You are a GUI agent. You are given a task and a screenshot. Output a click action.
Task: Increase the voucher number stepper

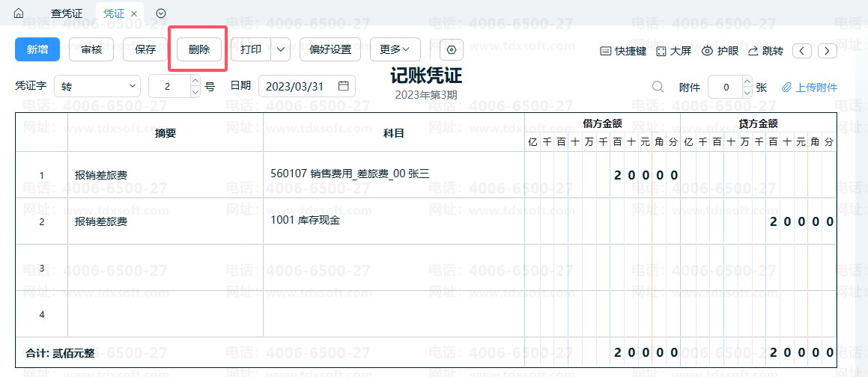coord(195,81)
